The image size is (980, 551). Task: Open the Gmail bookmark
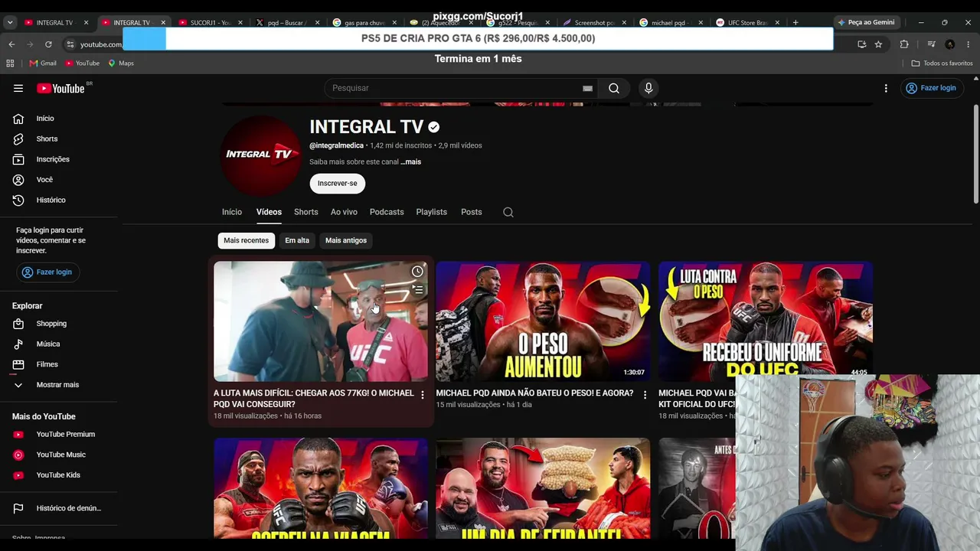point(43,63)
